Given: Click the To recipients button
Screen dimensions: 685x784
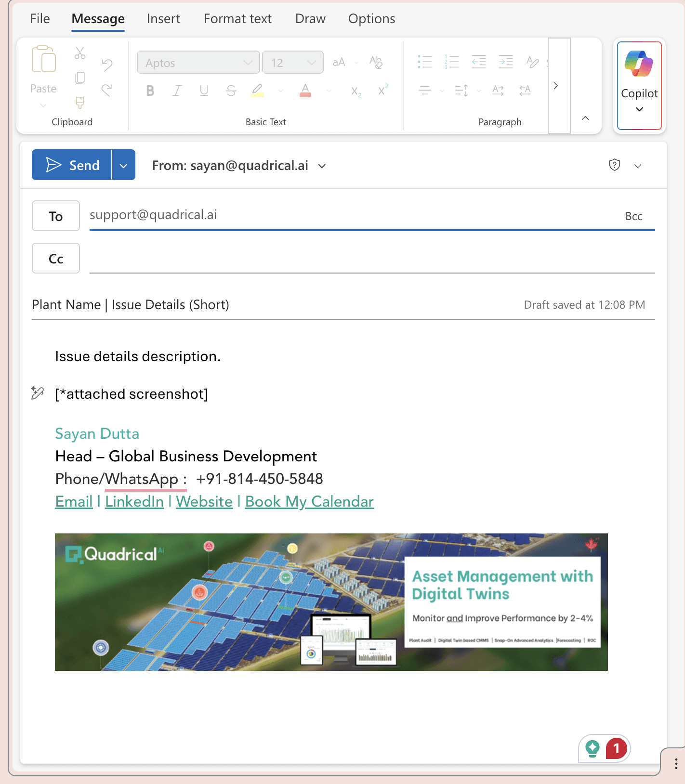Looking at the screenshot, I should click(56, 216).
